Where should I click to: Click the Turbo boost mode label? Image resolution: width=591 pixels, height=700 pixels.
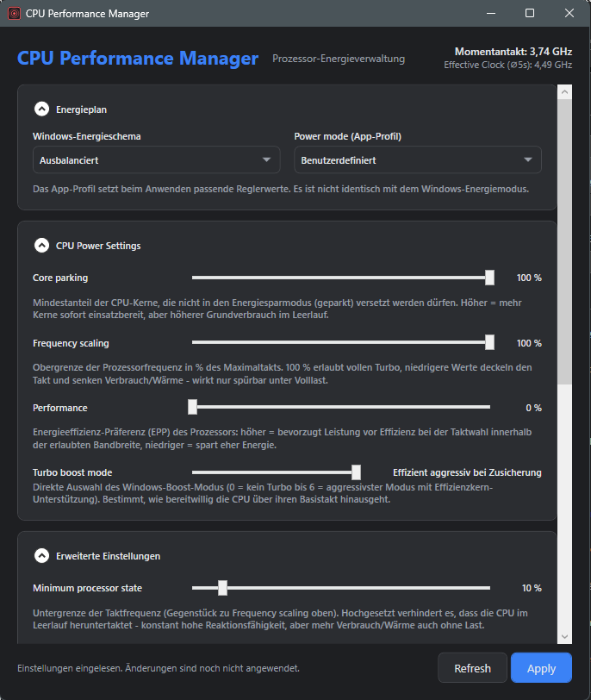(72, 472)
